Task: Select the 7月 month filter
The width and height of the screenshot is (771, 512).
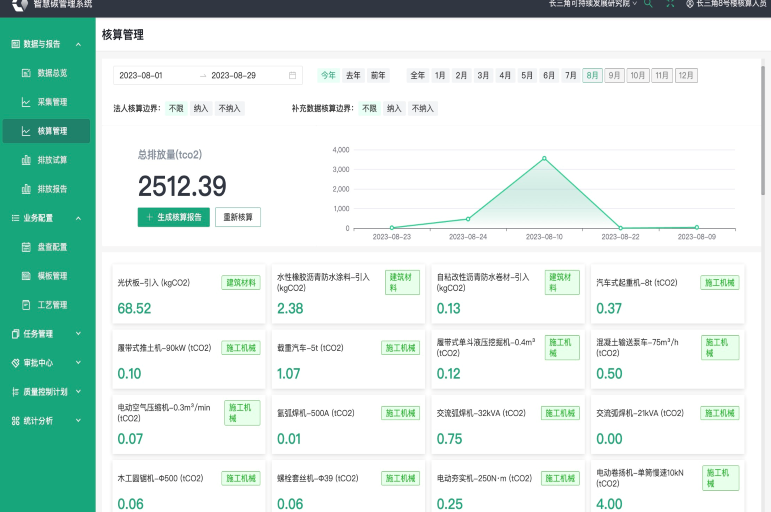Action: click(x=570, y=75)
